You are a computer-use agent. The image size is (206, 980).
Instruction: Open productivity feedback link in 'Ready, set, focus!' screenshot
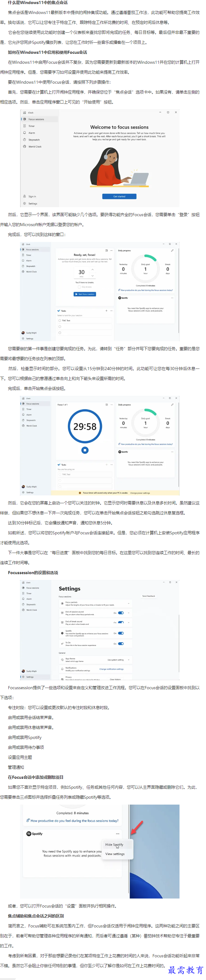pos(145,290)
